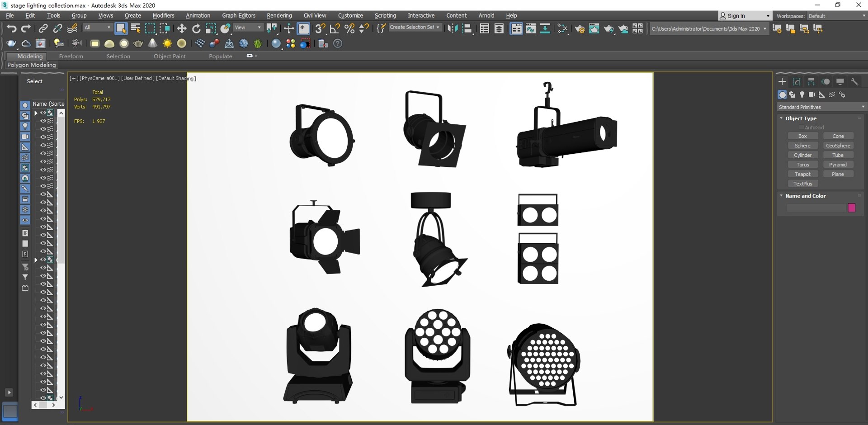Image resolution: width=868 pixels, height=425 pixels.
Task: Click the pink object color swatch
Action: (852, 208)
